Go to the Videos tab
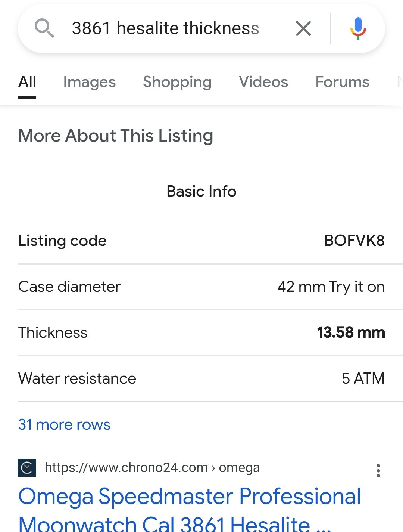Image resolution: width=403 pixels, height=532 pixels. click(x=263, y=82)
